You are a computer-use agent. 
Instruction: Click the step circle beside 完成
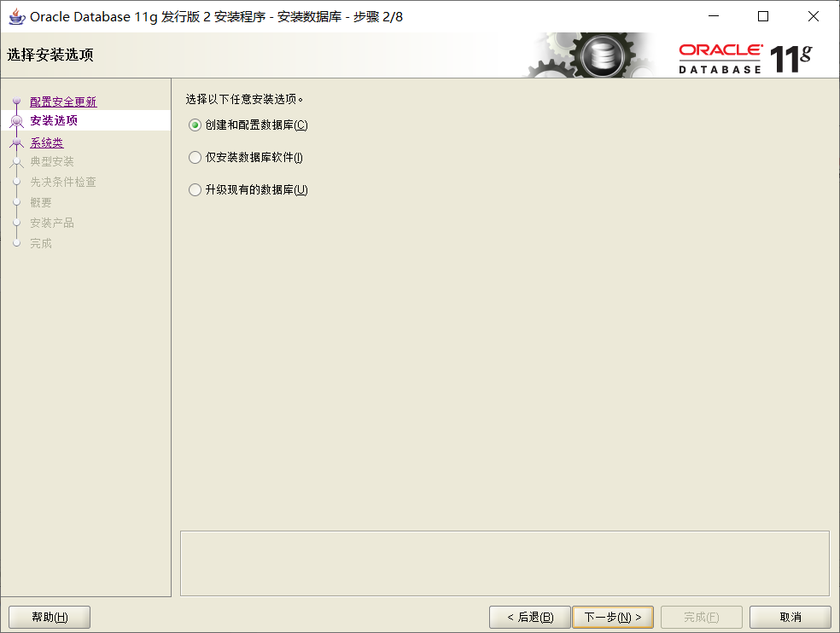pyautogui.click(x=16, y=243)
